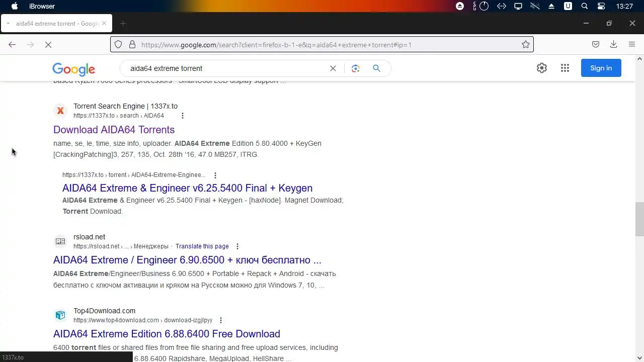Open options for AIDA64-Extreme-Enginee result

pos(215,175)
